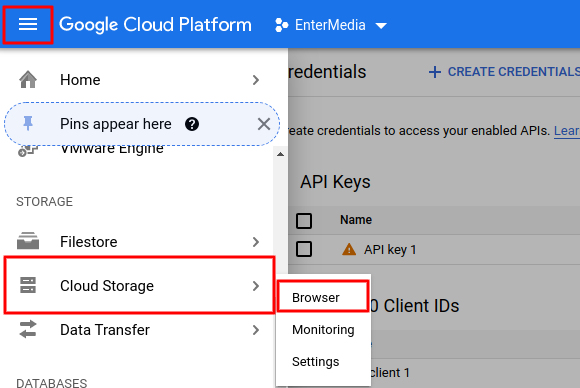Open help for Pins appear here
580x388 pixels.
192,124
